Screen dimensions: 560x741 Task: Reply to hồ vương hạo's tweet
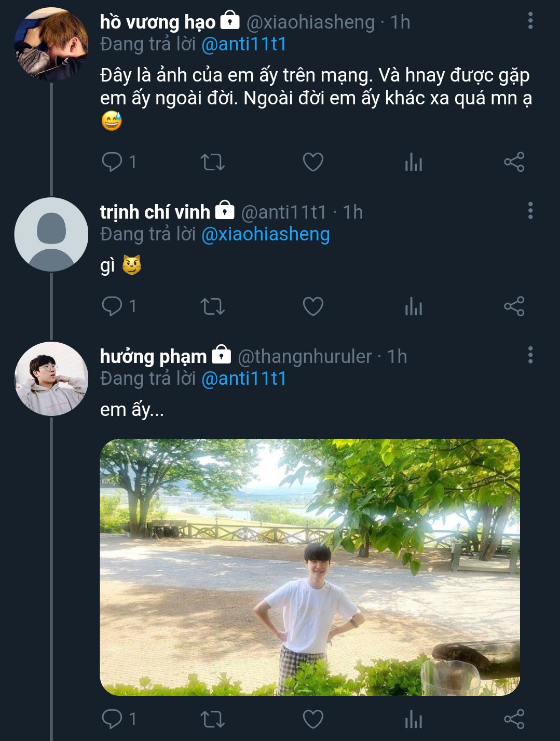112,162
